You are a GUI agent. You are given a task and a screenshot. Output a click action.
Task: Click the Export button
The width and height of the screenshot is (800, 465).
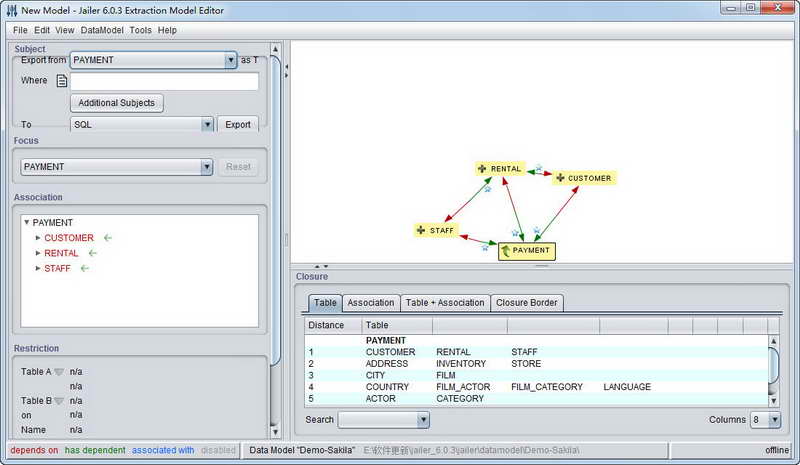click(x=238, y=125)
